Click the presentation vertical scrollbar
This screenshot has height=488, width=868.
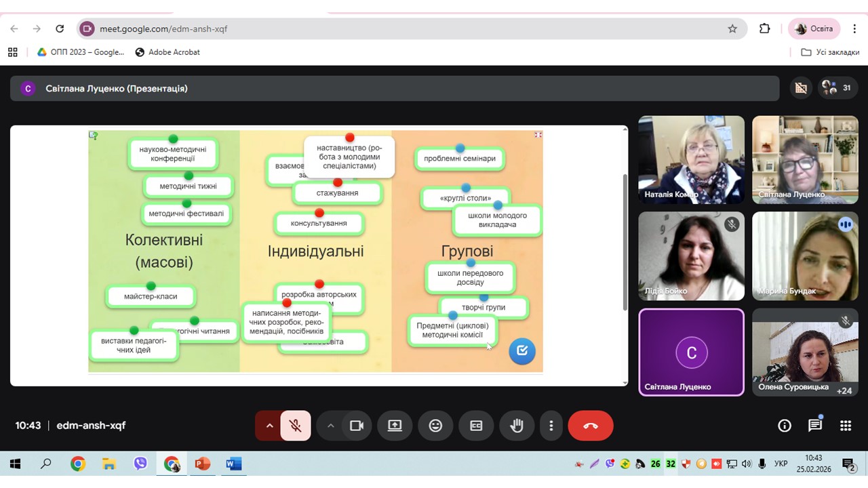625,242
